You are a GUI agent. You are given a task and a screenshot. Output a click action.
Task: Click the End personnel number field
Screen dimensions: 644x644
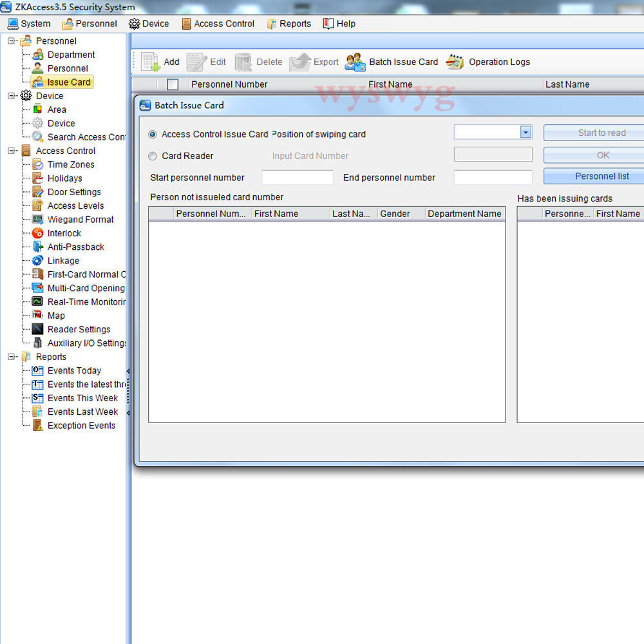coord(493,178)
